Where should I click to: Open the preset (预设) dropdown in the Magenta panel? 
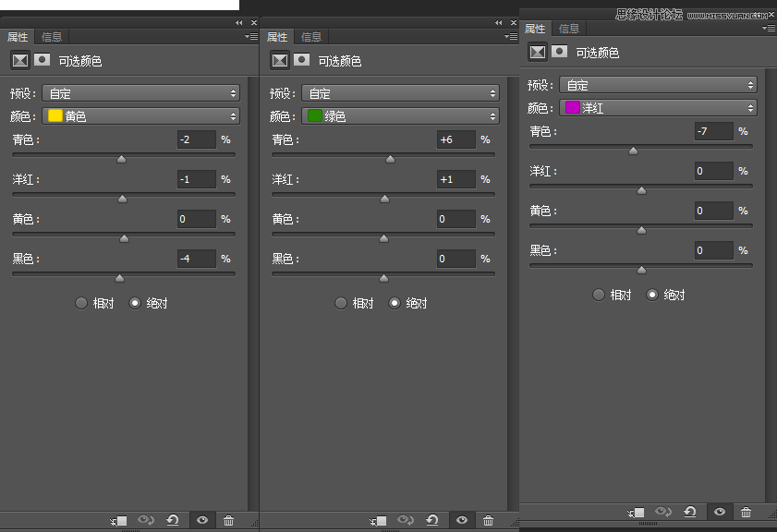(x=658, y=85)
